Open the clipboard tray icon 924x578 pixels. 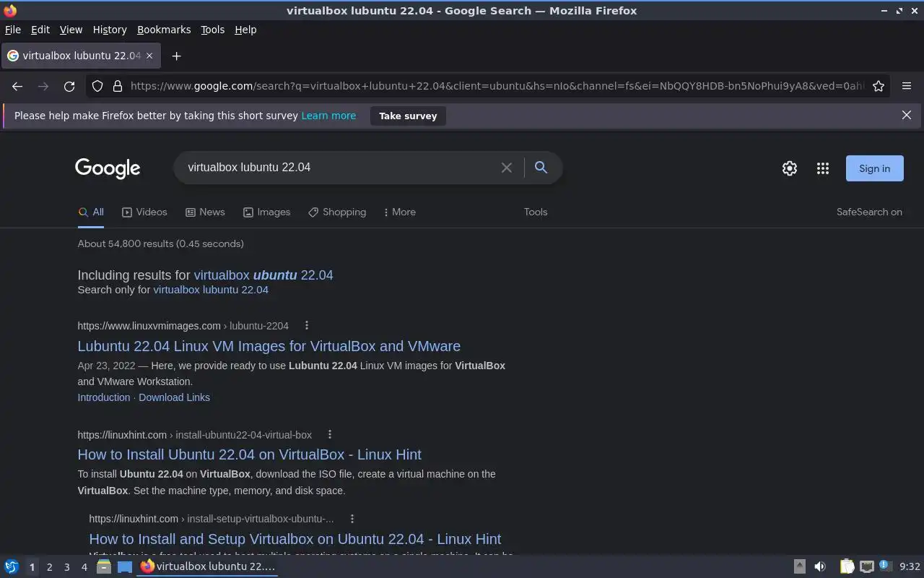click(847, 566)
